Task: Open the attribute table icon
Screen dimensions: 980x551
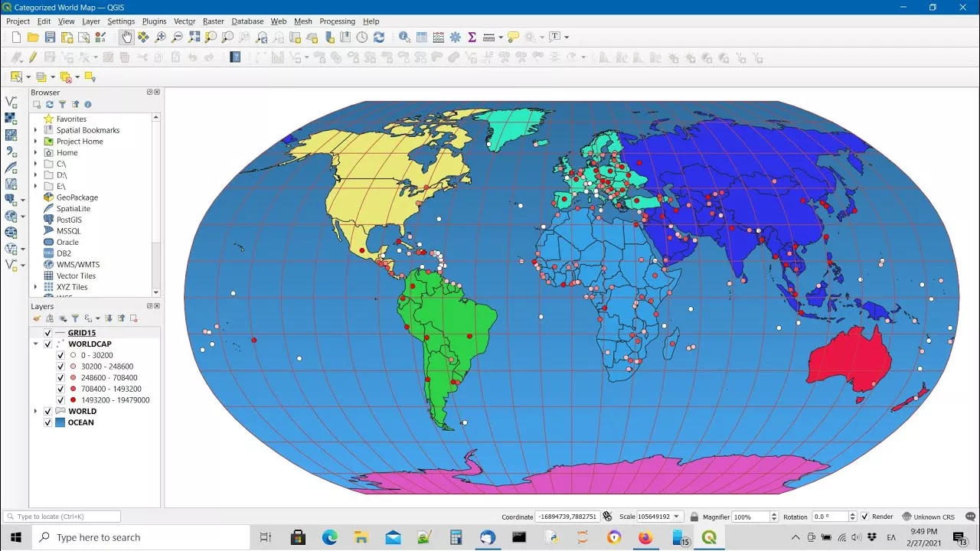Action: [x=421, y=37]
